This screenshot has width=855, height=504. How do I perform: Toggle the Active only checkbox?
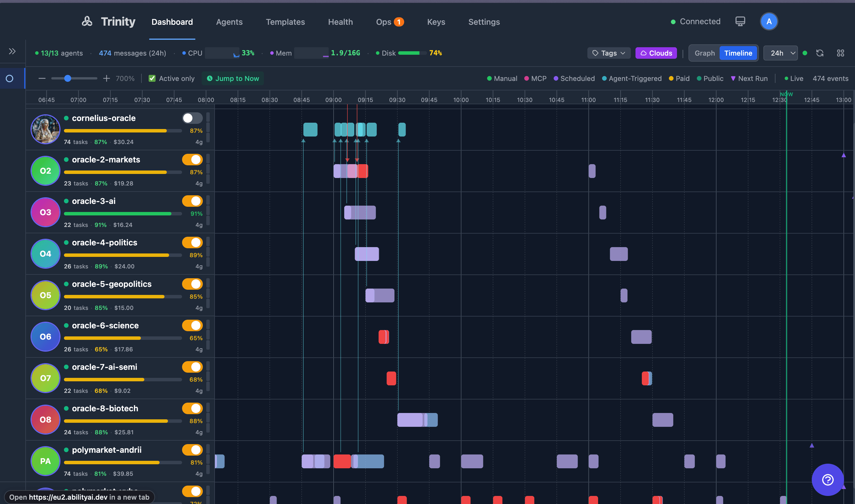152,78
